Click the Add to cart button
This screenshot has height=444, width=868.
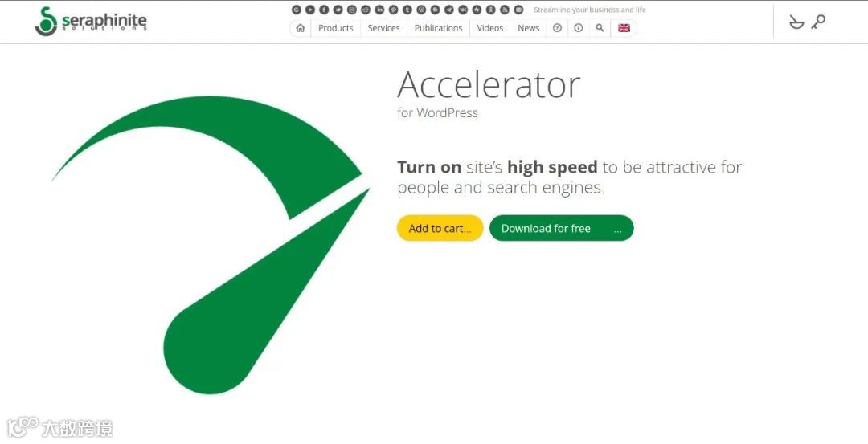[x=440, y=228]
